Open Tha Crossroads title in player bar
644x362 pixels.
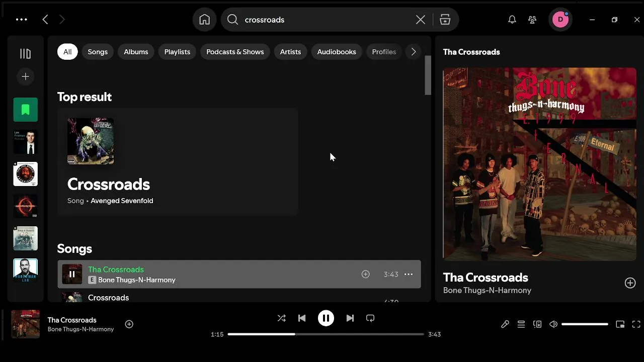click(x=72, y=320)
